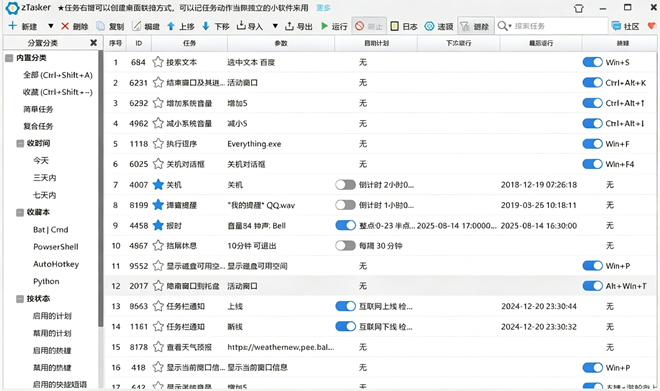Click the category sidebar vertical scrollbar
This screenshot has height=391, width=660.
tap(101, 189)
